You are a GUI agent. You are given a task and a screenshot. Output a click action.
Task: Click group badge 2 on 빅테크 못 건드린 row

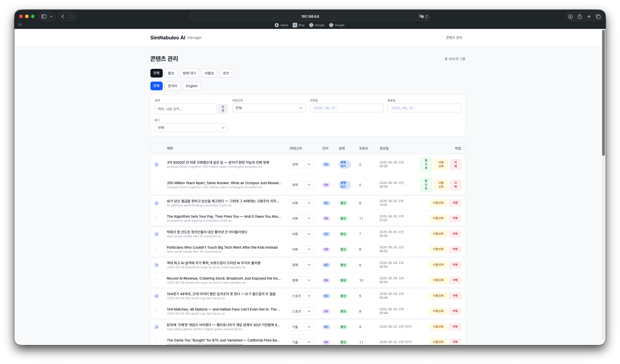[157, 234]
